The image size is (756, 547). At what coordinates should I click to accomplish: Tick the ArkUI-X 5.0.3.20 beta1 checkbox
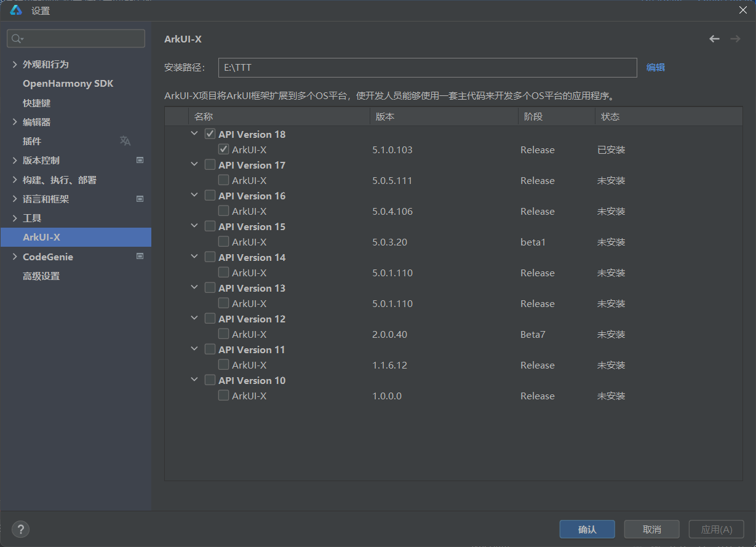point(224,242)
